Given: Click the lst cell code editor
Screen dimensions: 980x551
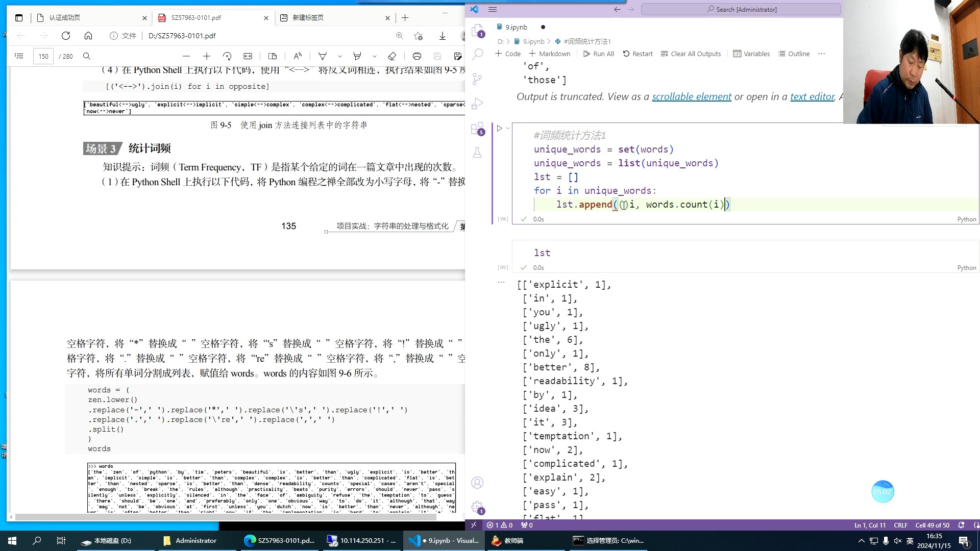Looking at the screenshot, I should pos(745,253).
